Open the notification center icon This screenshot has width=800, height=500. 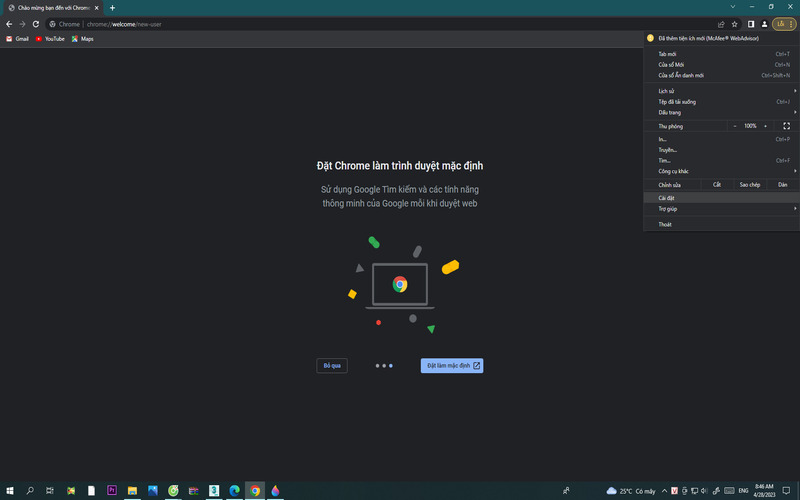click(786, 491)
